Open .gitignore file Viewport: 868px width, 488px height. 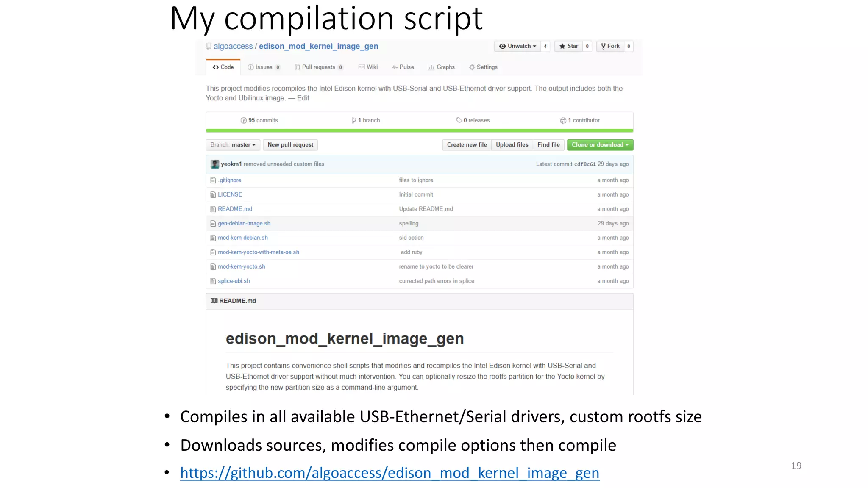point(230,180)
